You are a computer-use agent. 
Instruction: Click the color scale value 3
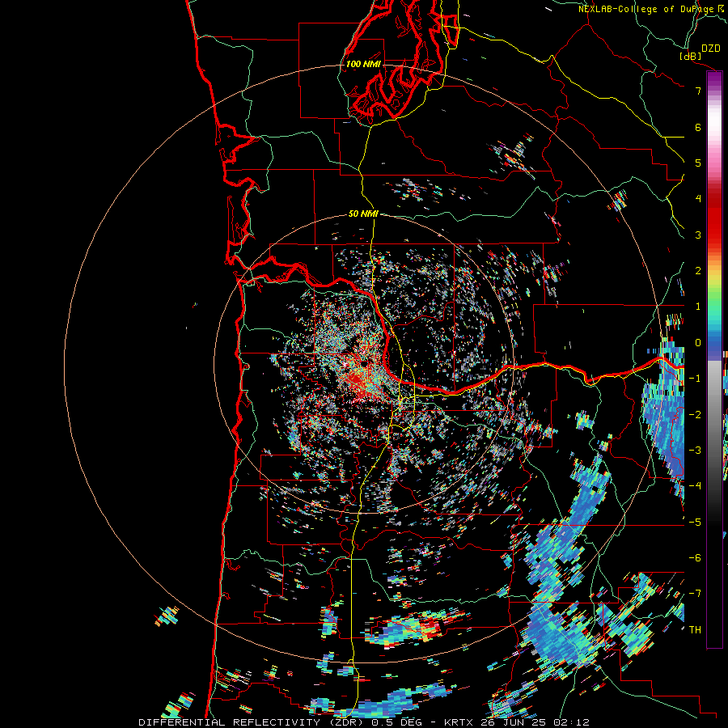point(698,235)
